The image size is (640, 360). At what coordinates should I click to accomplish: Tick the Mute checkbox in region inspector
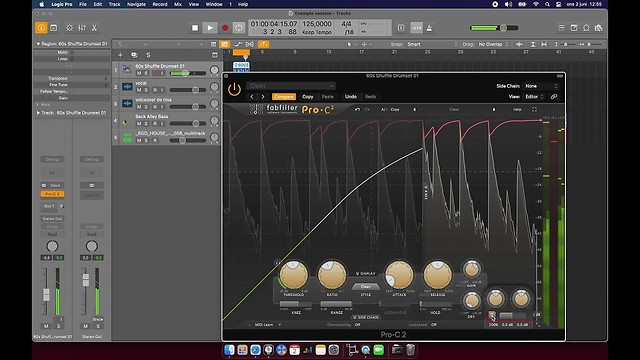tap(72, 52)
